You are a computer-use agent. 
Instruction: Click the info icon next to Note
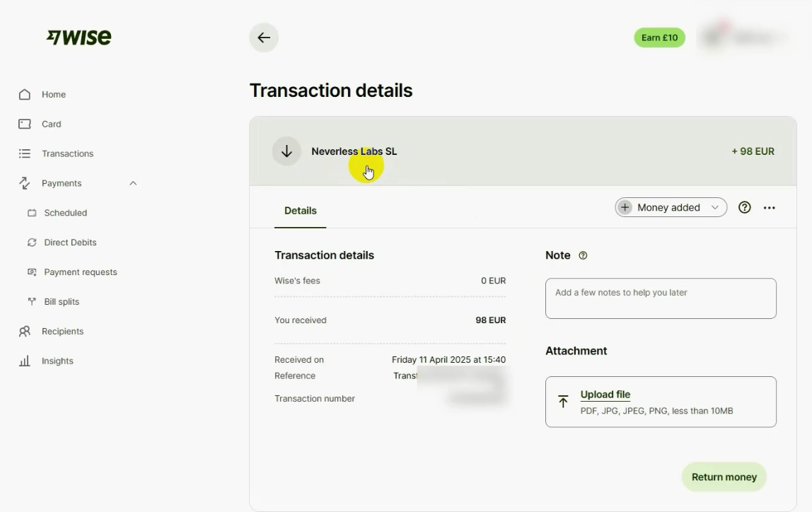(x=583, y=255)
